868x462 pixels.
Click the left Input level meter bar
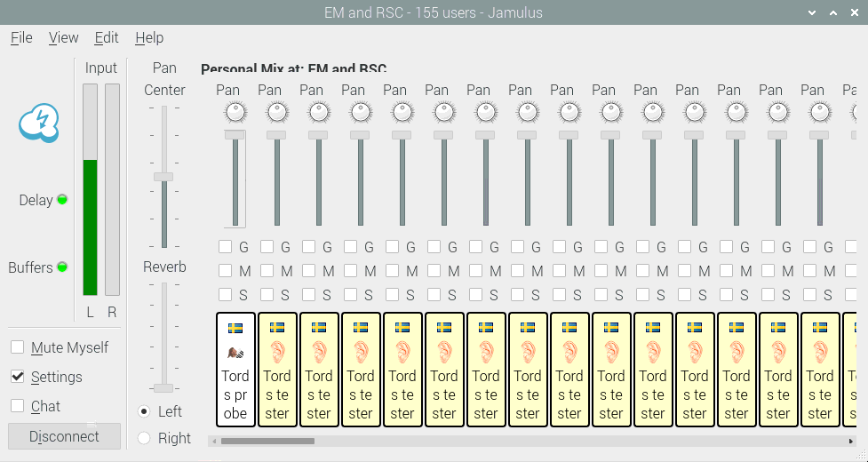[91, 189]
